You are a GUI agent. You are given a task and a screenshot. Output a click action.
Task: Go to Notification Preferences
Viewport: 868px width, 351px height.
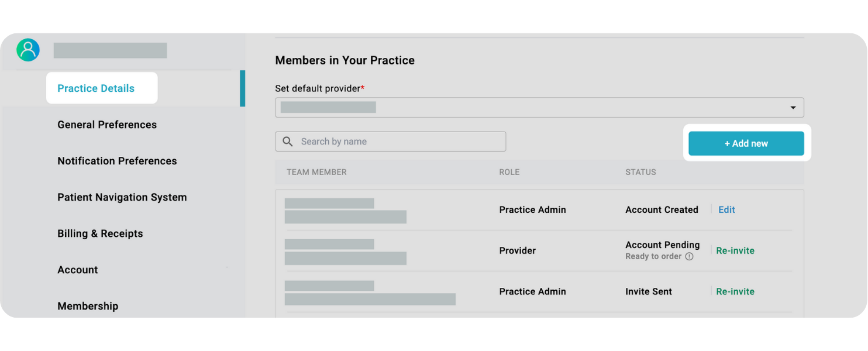point(117,161)
